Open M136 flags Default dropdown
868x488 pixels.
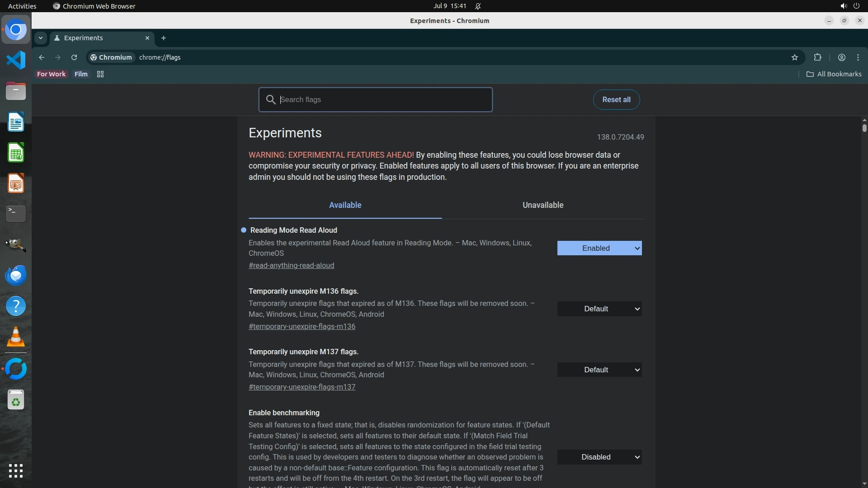[x=599, y=309]
